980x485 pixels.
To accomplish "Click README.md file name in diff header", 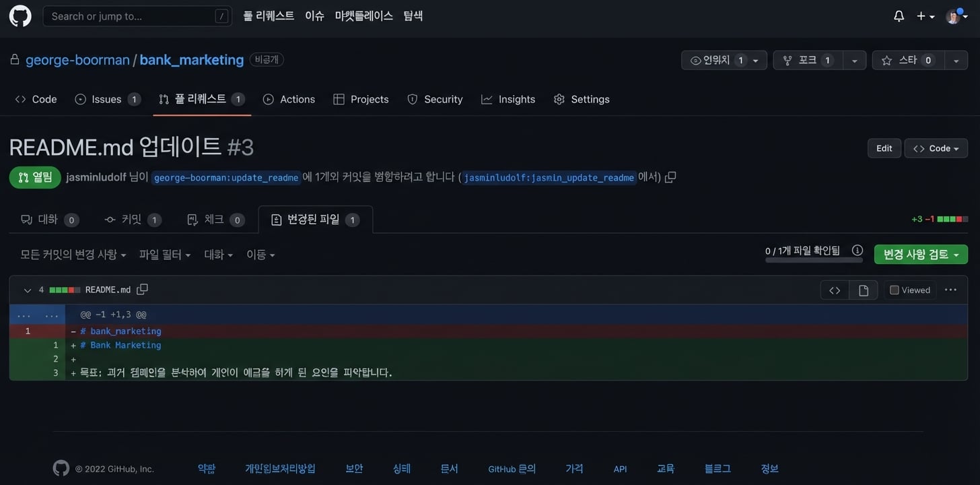I will pos(108,290).
